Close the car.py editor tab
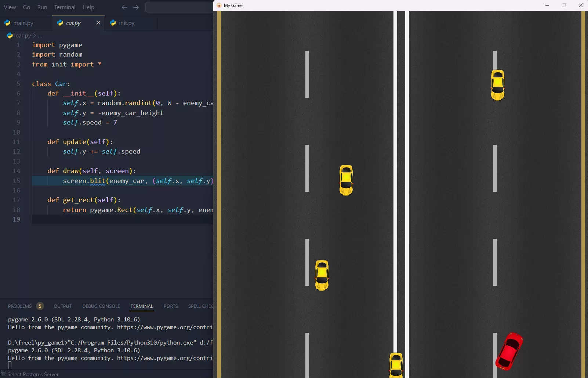Screen dimensions: 588x378 pyautogui.click(x=98, y=23)
